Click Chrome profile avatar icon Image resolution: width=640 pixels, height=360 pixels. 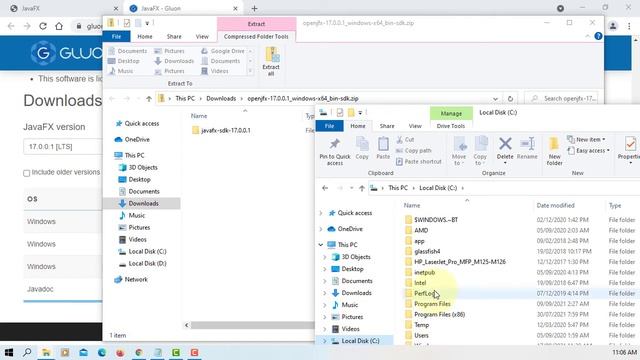[613, 26]
